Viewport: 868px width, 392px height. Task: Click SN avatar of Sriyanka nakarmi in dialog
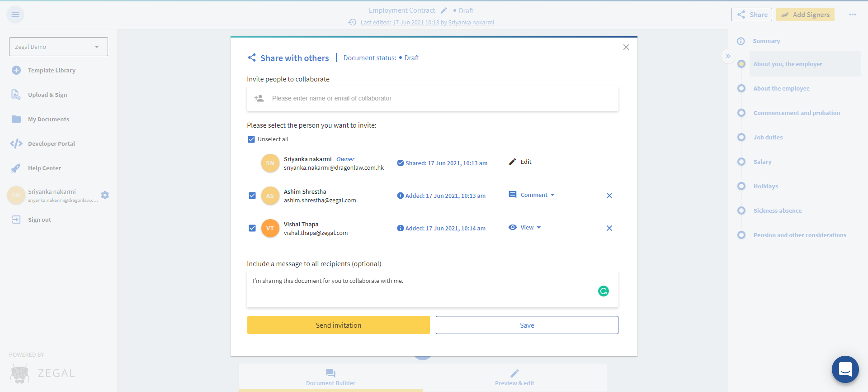(x=270, y=163)
